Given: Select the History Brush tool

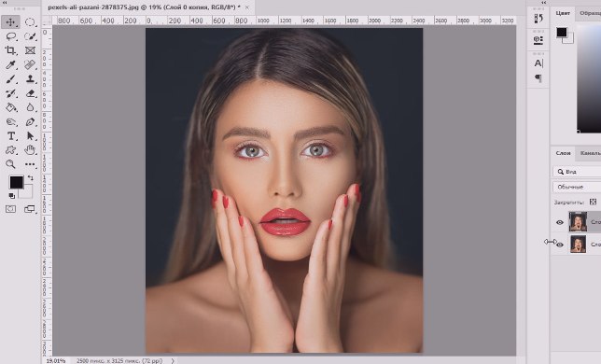Looking at the screenshot, I should click(x=10, y=93).
